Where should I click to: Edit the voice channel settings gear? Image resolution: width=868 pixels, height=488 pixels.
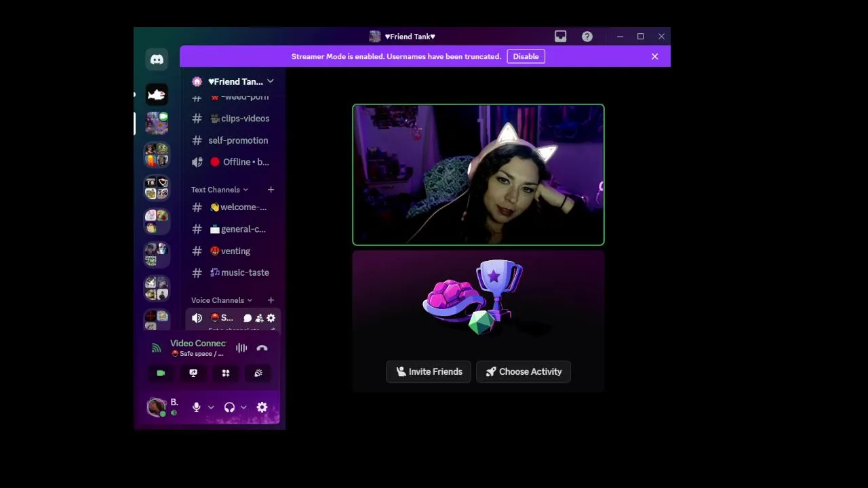click(x=271, y=319)
